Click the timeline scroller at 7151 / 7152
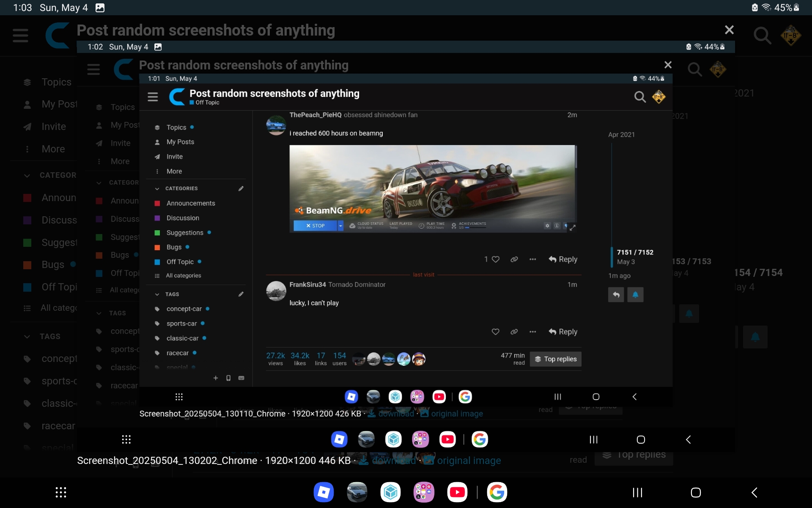The height and width of the screenshot is (508, 812). click(x=634, y=252)
